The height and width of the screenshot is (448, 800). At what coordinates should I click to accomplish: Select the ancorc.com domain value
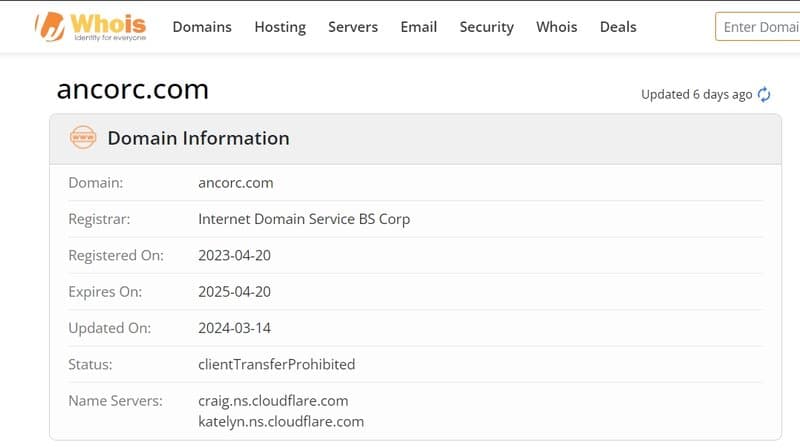236,183
